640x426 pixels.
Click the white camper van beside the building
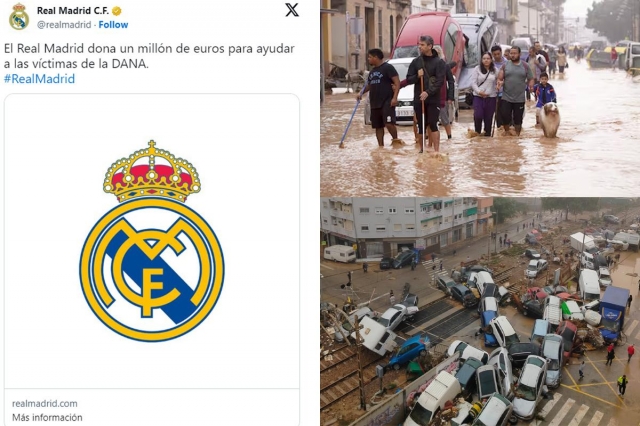tap(340, 253)
